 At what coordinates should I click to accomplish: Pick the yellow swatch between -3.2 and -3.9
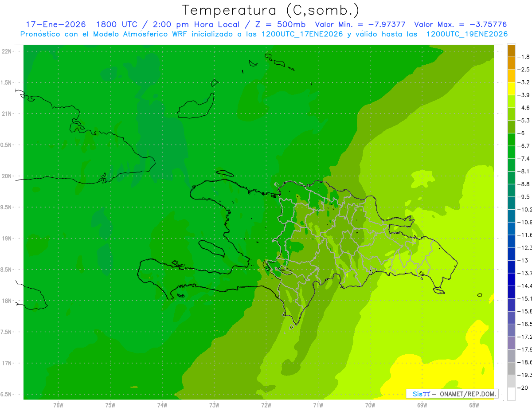click(511, 89)
